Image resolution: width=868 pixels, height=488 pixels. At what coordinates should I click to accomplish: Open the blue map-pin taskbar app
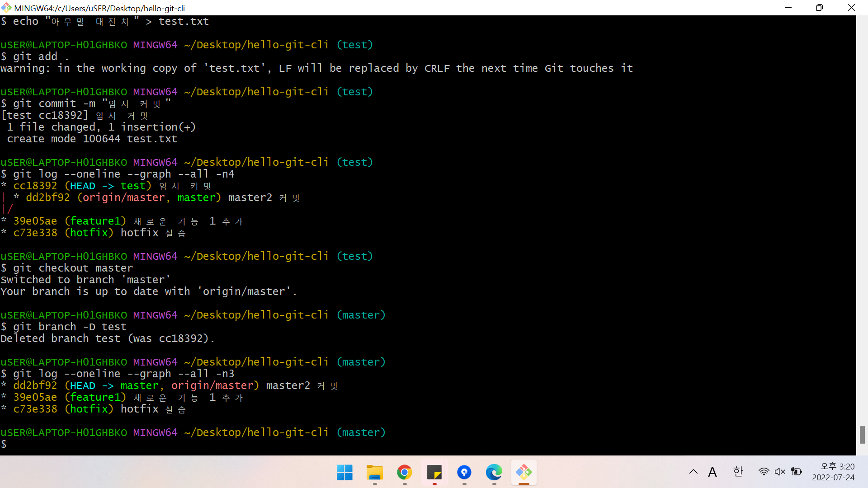(x=464, y=473)
